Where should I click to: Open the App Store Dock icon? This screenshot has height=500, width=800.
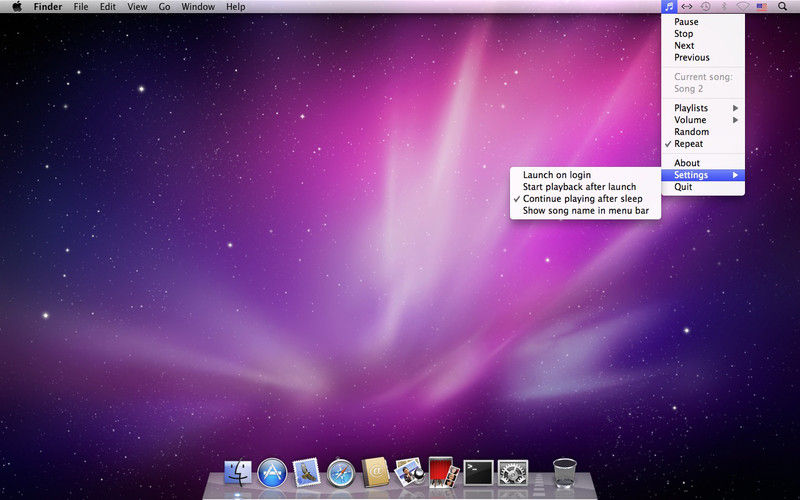[272, 472]
